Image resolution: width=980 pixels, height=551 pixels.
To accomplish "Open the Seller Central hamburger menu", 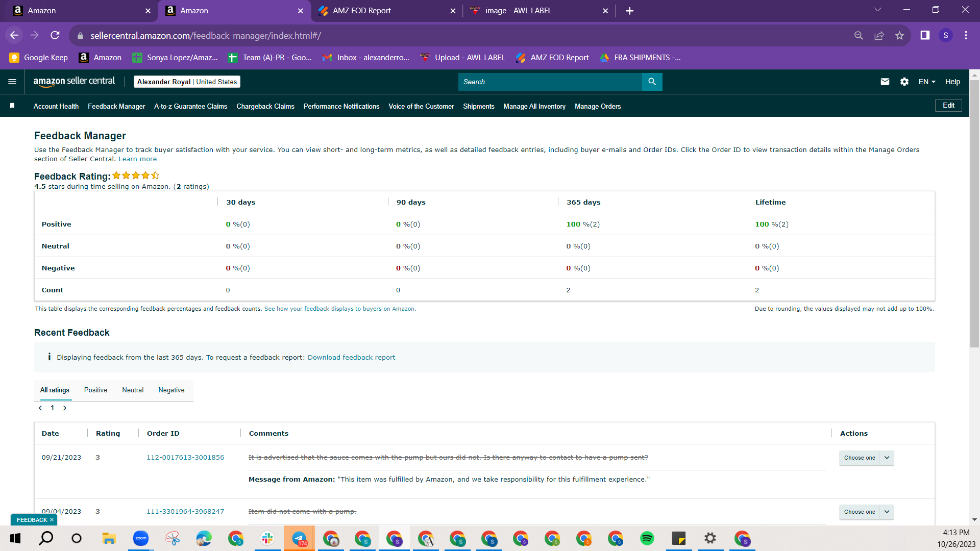I will pyautogui.click(x=12, y=82).
